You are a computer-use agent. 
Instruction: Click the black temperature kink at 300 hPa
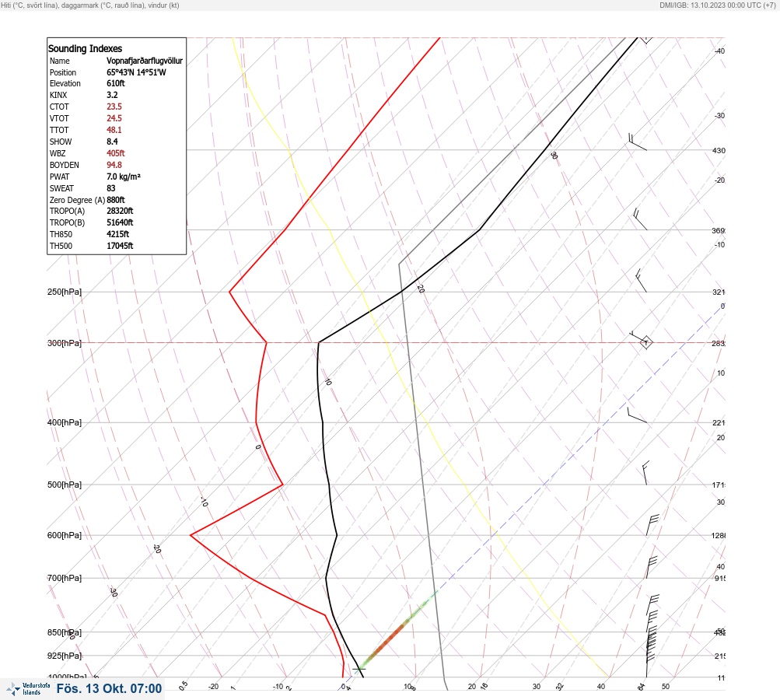click(x=319, y=342)
